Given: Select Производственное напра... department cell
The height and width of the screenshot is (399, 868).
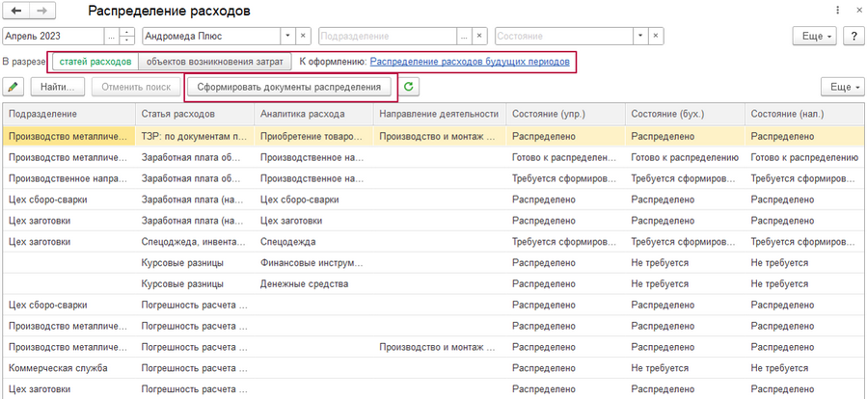Looking at the screenshot, I should pos(69,178).
